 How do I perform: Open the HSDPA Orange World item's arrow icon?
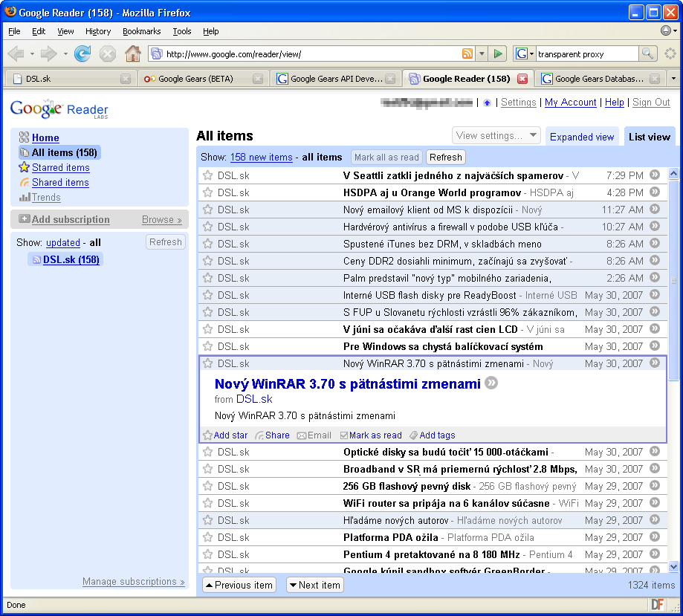point(654,192)
